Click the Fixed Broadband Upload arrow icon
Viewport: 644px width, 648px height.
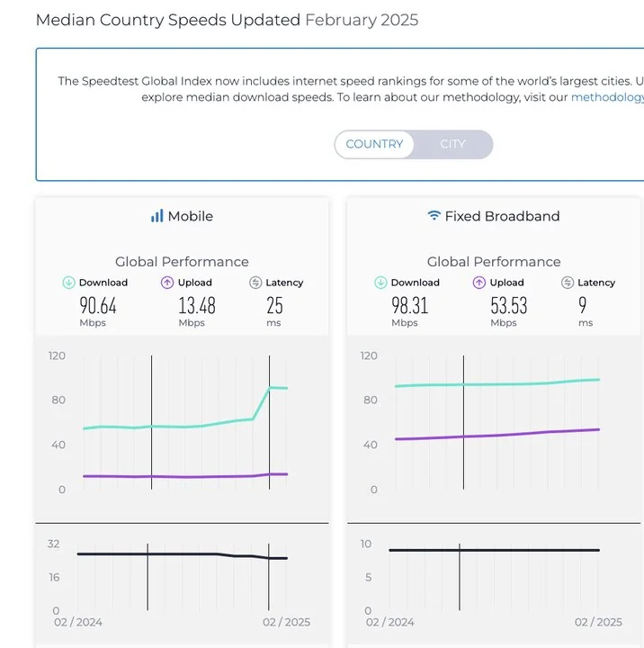point(479,283)
